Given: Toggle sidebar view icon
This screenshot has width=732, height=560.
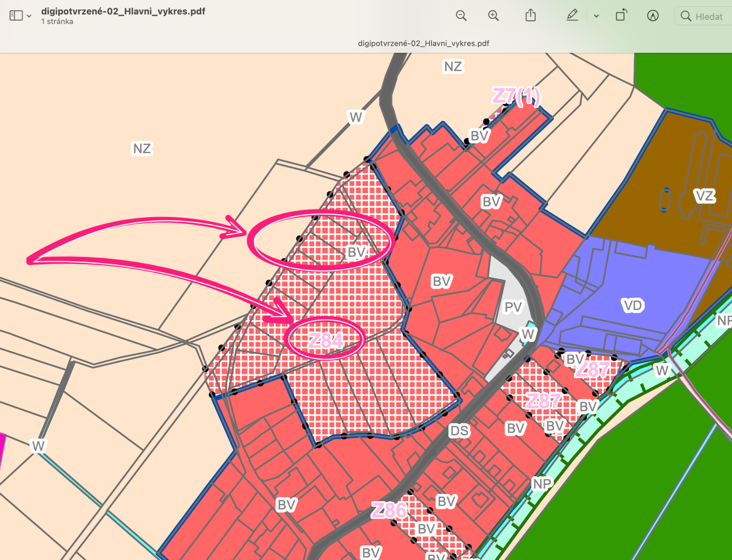Looking at the screenshot, I should pyautogui.click(x=16, y=16).
